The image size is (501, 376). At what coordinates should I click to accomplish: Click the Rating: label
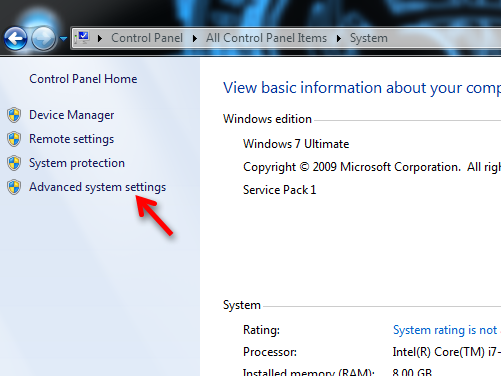[x=261, y=330]
